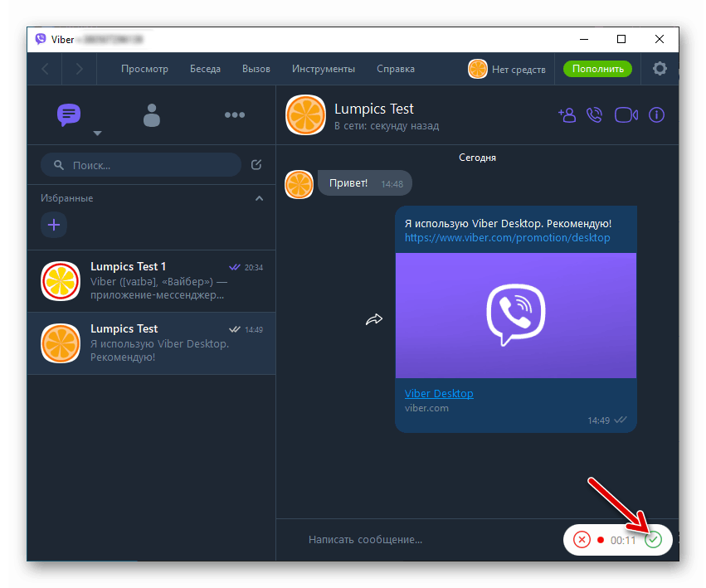Click contact name Lumpics Test in header
The width and height of the screenshot is (706, 588).
[373, 109]
